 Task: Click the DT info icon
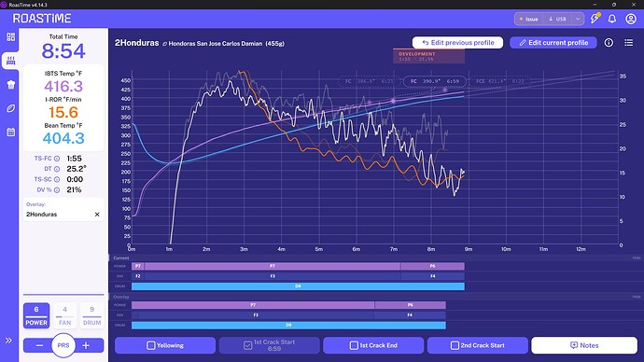click(x=57, y=169)
